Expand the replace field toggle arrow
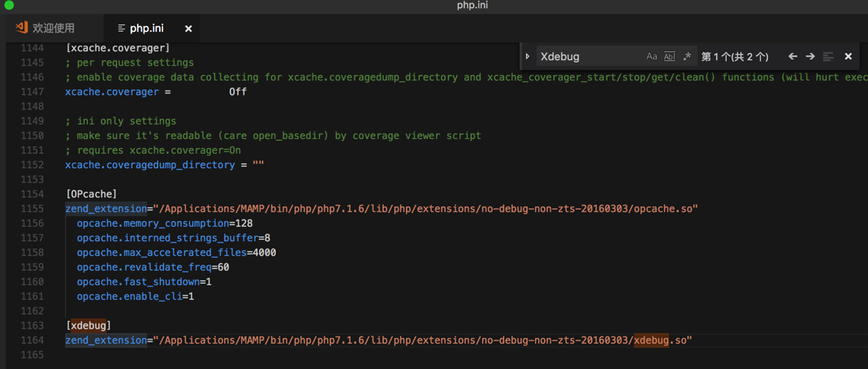The width and height of the screenshot is (868, 369). (x=528, y=57)
